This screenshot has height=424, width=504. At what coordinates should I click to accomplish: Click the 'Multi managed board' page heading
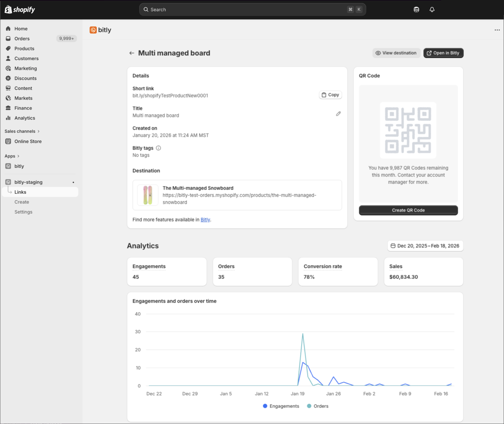click(x=174, y=53)
